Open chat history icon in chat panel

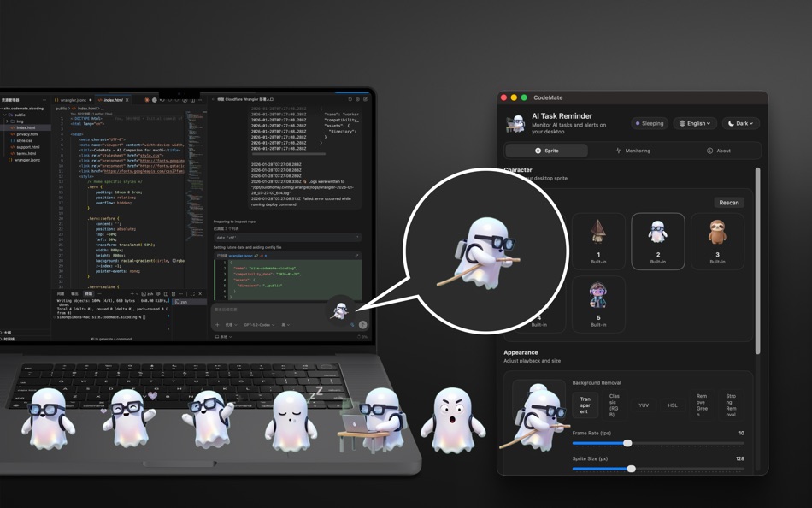point(350,99)
